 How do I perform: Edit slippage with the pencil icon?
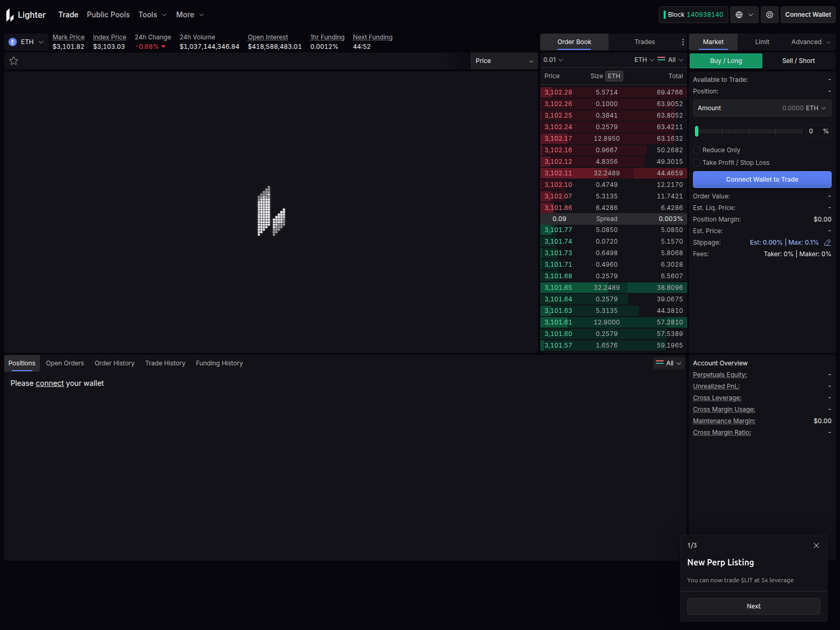[x=827, y=242]
